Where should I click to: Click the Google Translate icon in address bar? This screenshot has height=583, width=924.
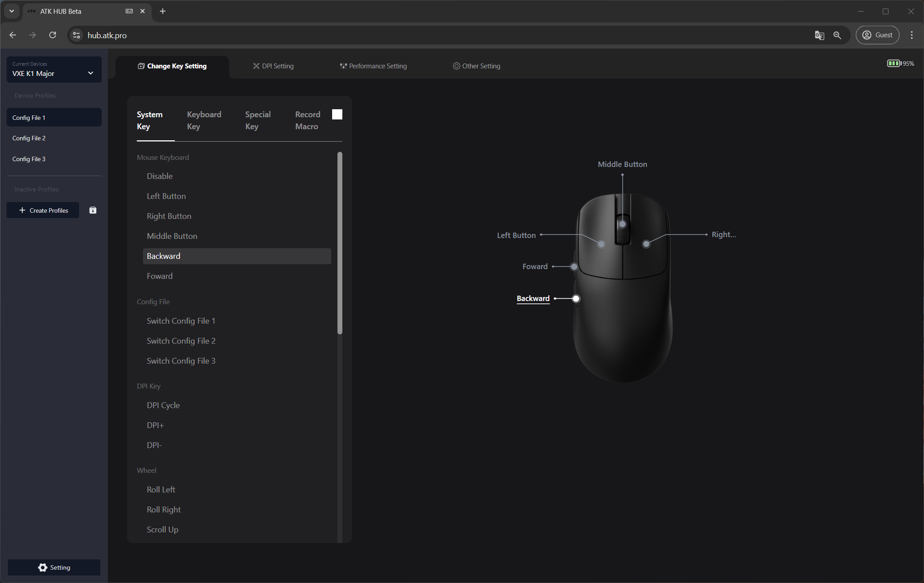coord(819,36)
